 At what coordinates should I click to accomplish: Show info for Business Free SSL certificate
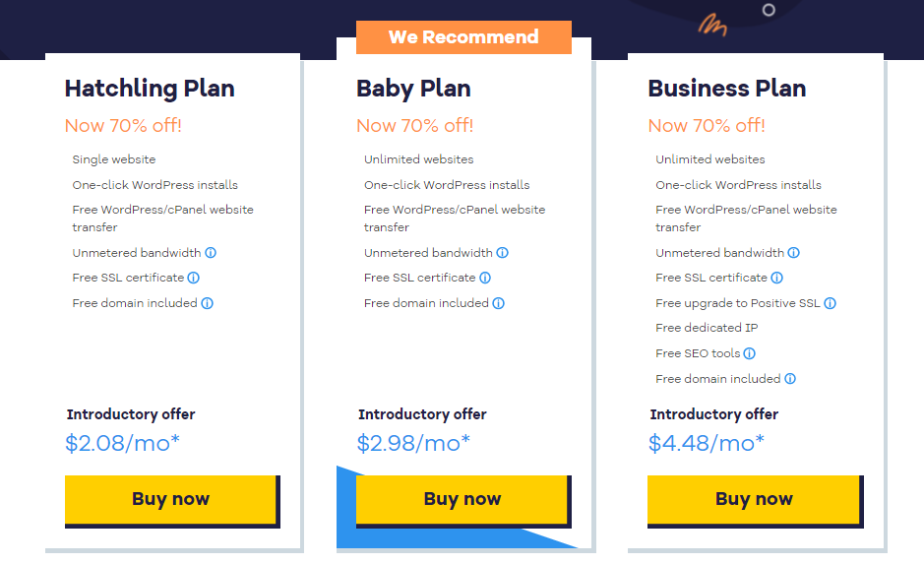click(x=776, y=278)
